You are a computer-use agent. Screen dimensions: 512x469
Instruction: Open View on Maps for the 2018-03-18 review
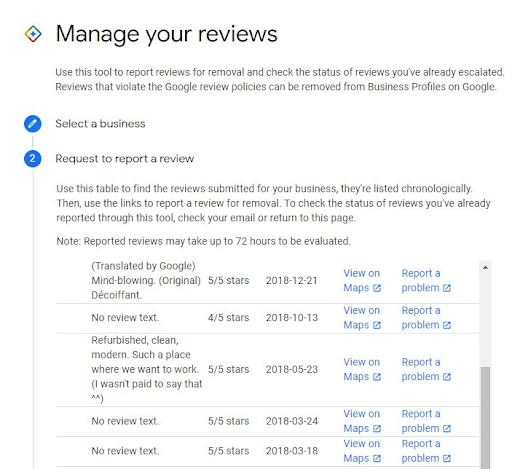pyautogui.click(x=362, y=451)
